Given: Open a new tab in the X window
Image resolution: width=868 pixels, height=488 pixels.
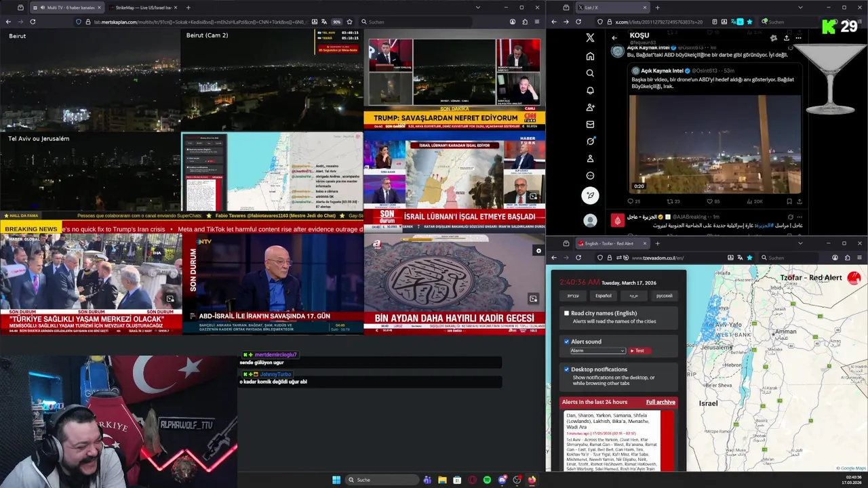Looking at the screenshot, I should (657, 7).
